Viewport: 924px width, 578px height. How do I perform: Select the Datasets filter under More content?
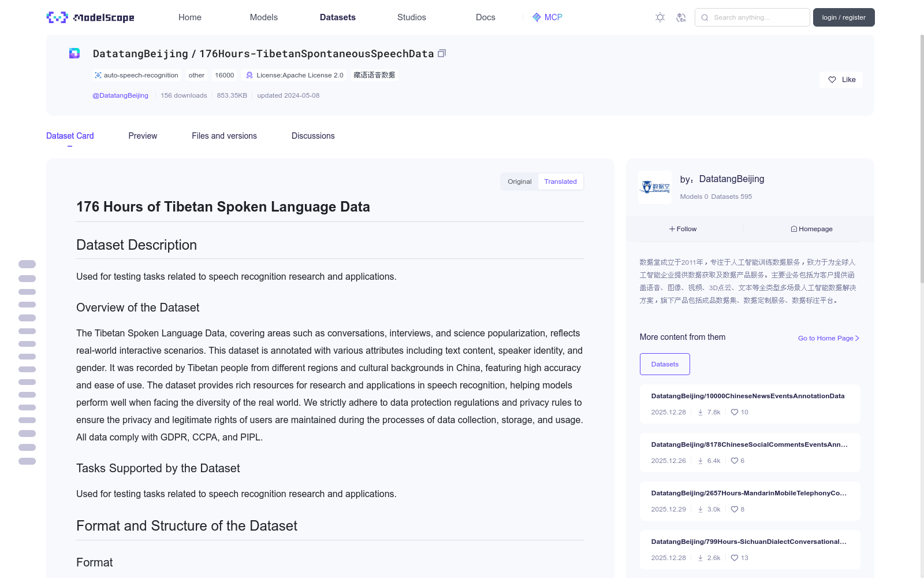[665, 364]
